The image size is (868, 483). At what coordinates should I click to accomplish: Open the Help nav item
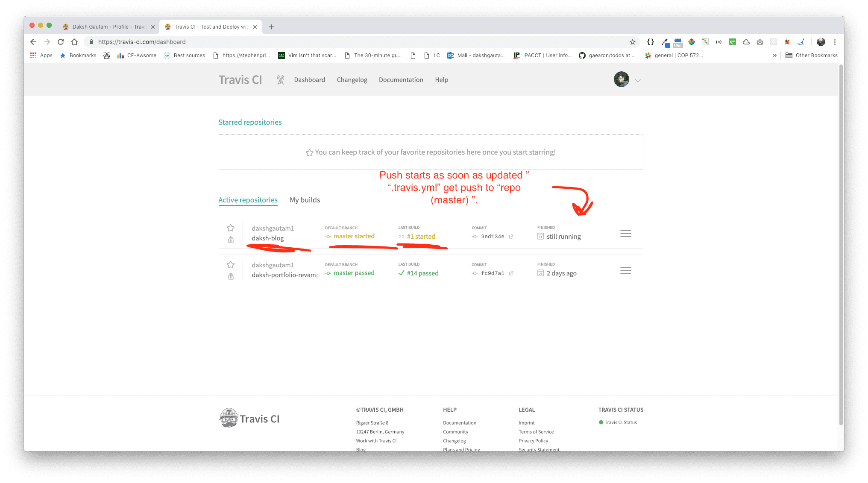click(x=442, y=80)
